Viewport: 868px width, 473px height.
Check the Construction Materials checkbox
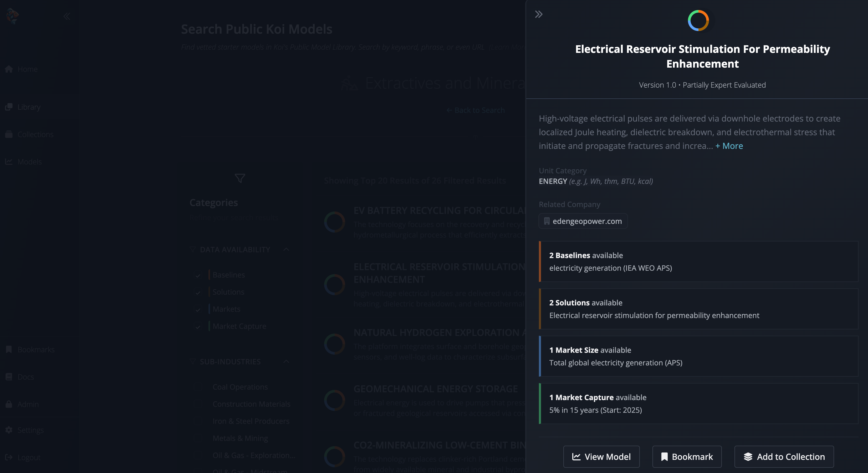point(198,404)
